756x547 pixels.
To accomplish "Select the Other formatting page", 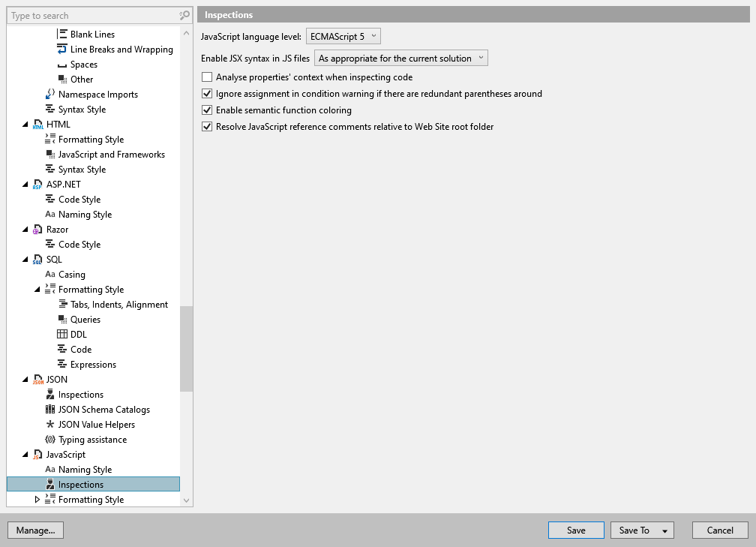I will coord(82,79).
